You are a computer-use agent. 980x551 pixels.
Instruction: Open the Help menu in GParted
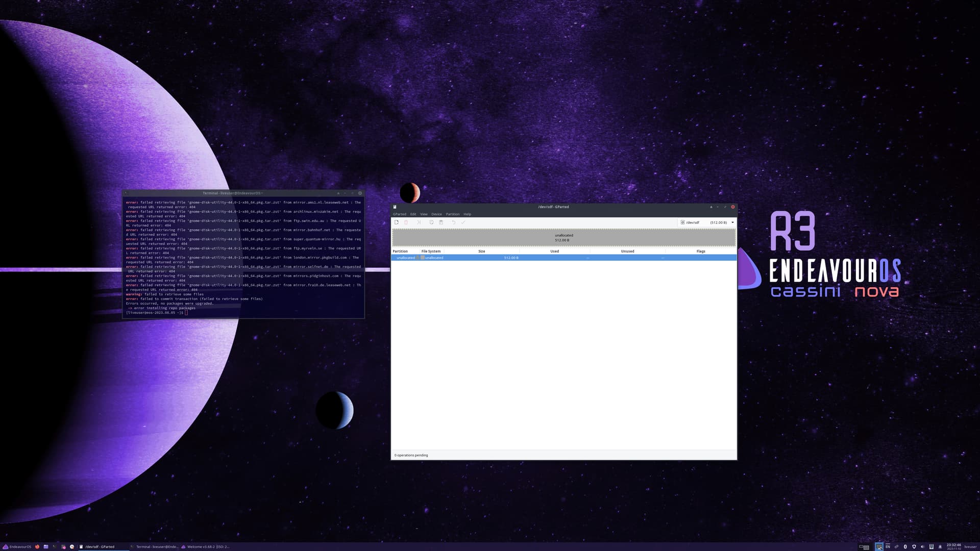[467, 214]
